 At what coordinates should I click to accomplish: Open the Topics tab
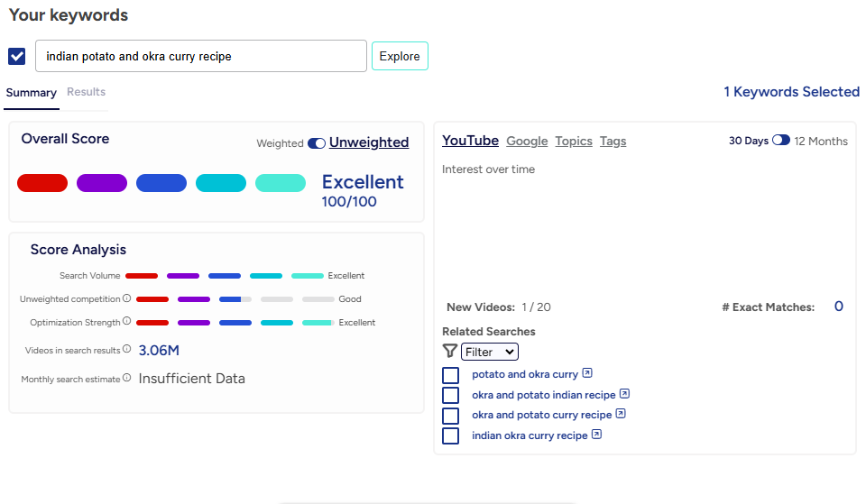click(x=574, y=141)
